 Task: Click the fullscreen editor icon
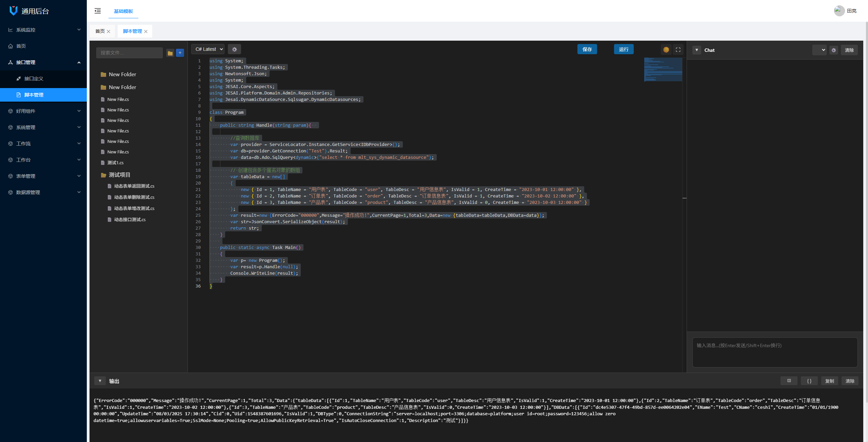pos(678,49)
